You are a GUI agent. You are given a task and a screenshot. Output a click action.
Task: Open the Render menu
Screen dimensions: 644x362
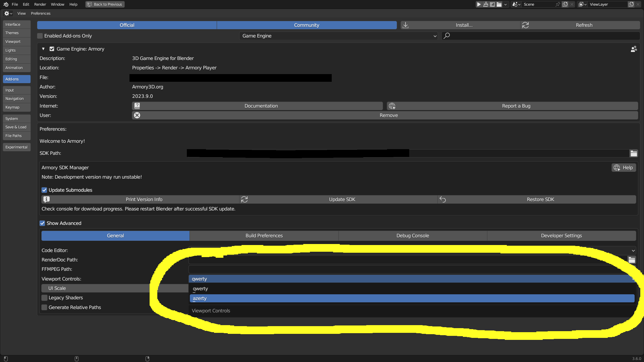40,4
